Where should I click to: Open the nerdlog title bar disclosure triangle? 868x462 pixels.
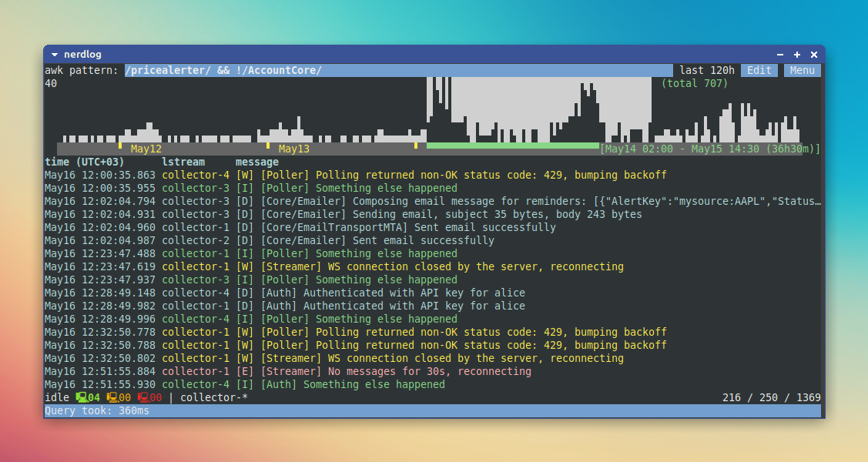point(53,54)
